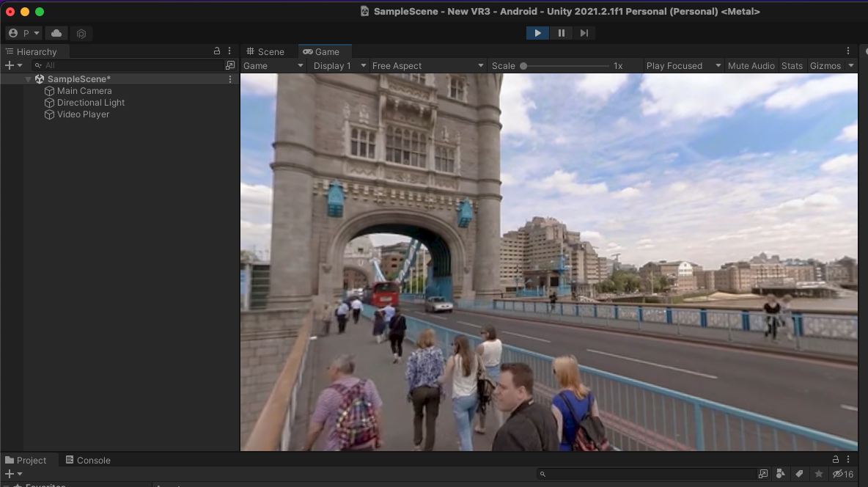Image resolution: width=868 pixels, height=487 pixels.
Task: Select Directional Light in the Hierarchy
Action: (91, 103)
